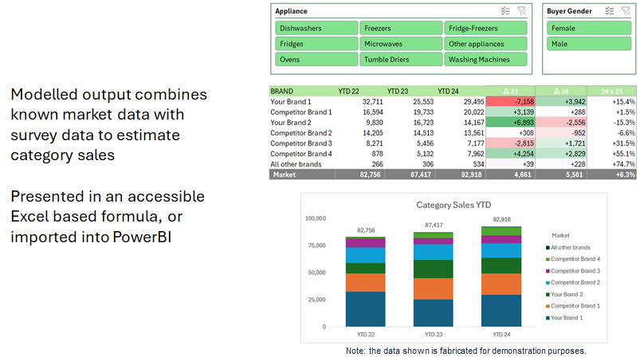
Task: Select the Other appliances filter
Action: 485,44
